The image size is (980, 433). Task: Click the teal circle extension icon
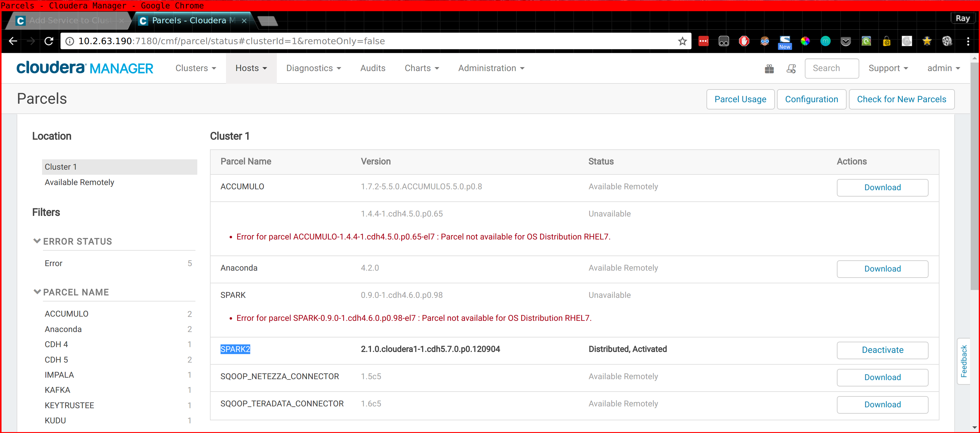pyautogui.click(x=825, y=41)
